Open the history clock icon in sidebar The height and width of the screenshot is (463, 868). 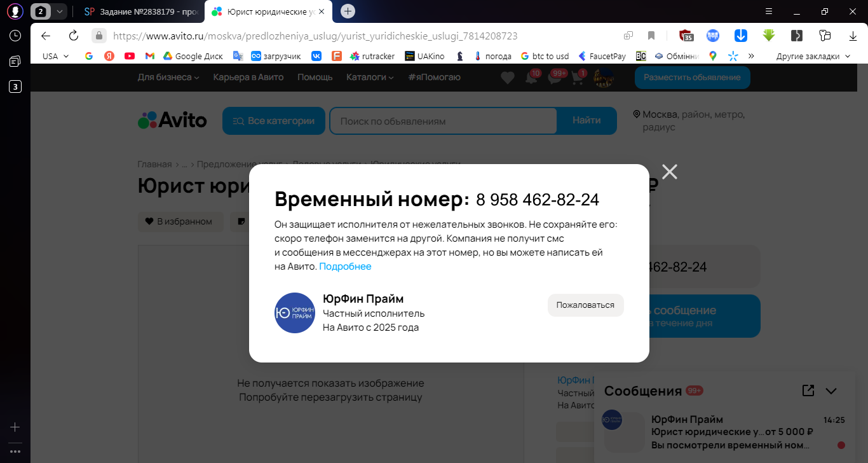(x=15, y=36)
